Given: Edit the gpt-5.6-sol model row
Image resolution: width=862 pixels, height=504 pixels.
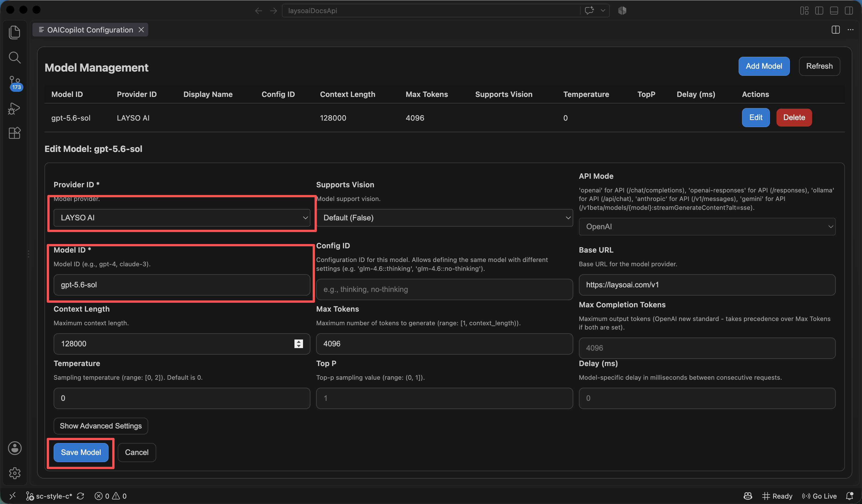Looking at the screenshot, I should pos(756,117).
